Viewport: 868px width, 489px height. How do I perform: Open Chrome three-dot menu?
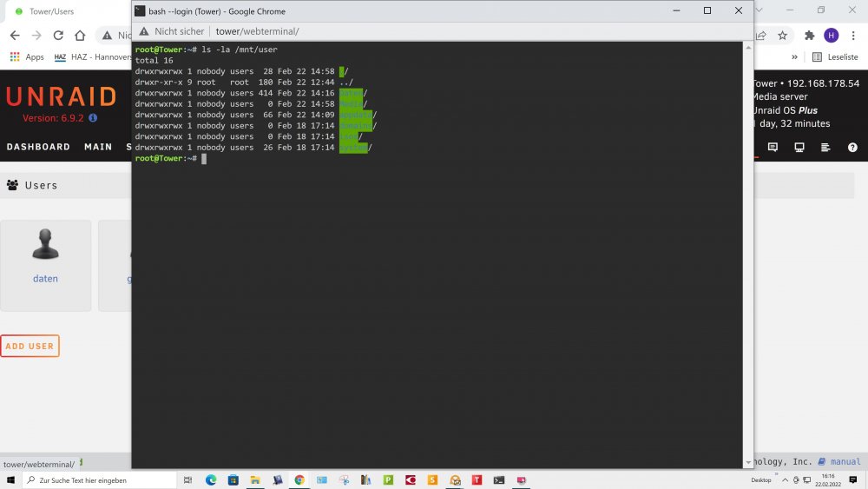853,36
